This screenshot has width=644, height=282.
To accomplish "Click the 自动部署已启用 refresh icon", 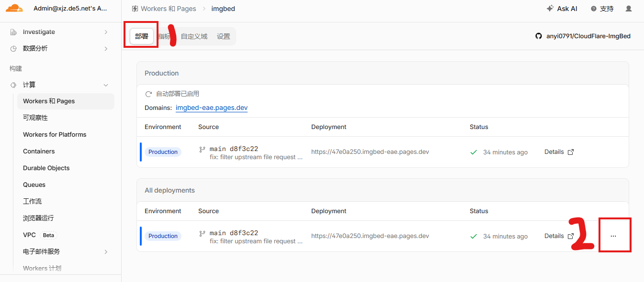I will click(x=148, y=94).
